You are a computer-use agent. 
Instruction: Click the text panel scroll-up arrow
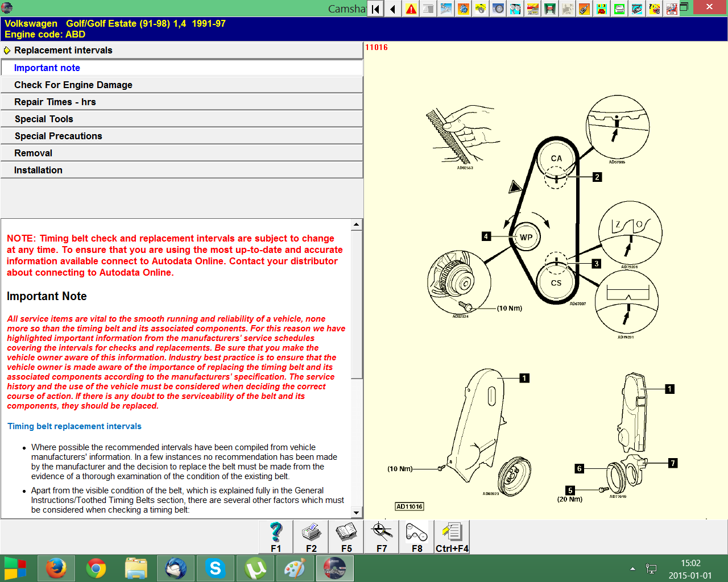tap(357, 225)
